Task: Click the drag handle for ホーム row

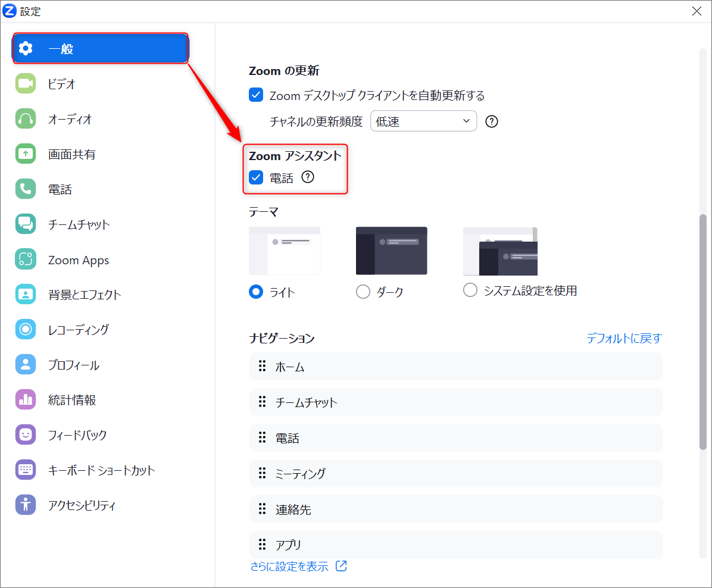Action: click(262, 366)
